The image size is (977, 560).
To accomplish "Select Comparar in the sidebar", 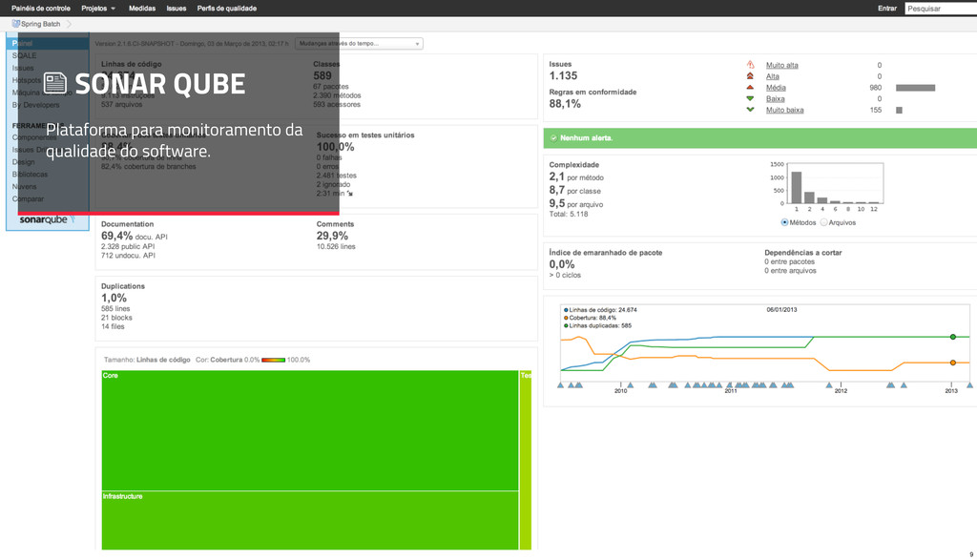I will [x=28, y=198].
